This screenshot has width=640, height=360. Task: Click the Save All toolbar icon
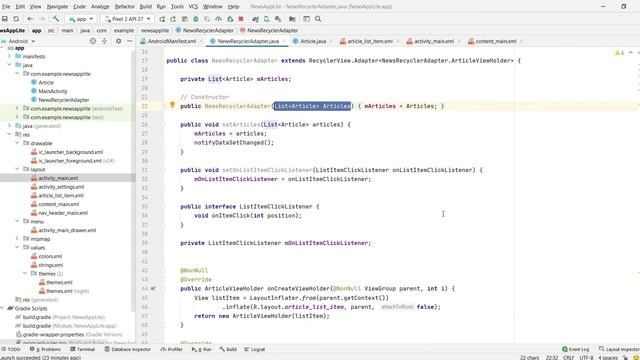coord(5,19)
